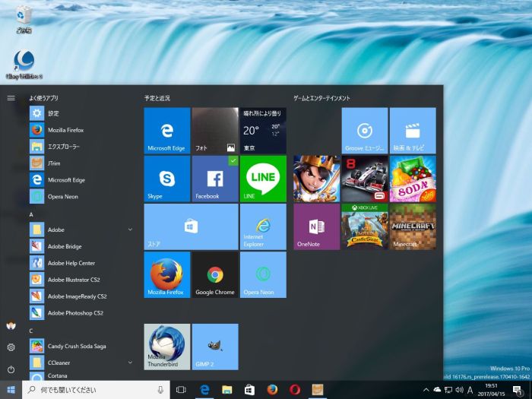Open the LINE app tile
The height and width of the screenshot is (399, 532).
point(263,178)
